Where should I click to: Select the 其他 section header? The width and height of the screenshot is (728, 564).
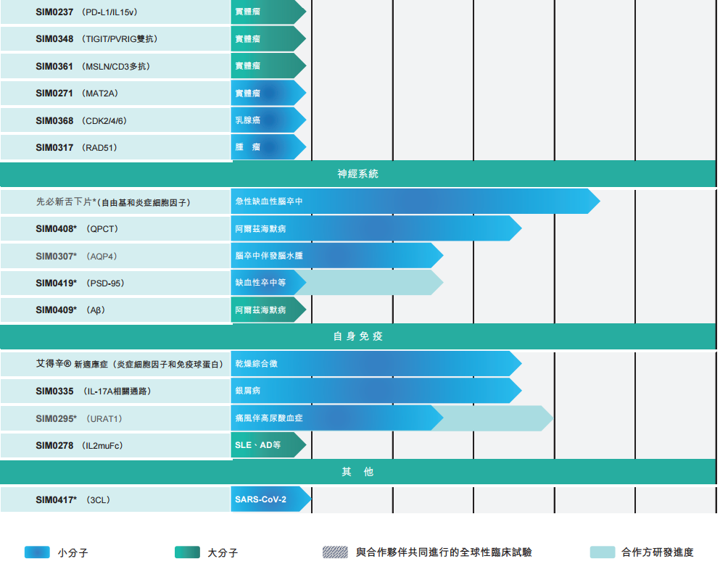pyautogui.click(x=358, y=472)
